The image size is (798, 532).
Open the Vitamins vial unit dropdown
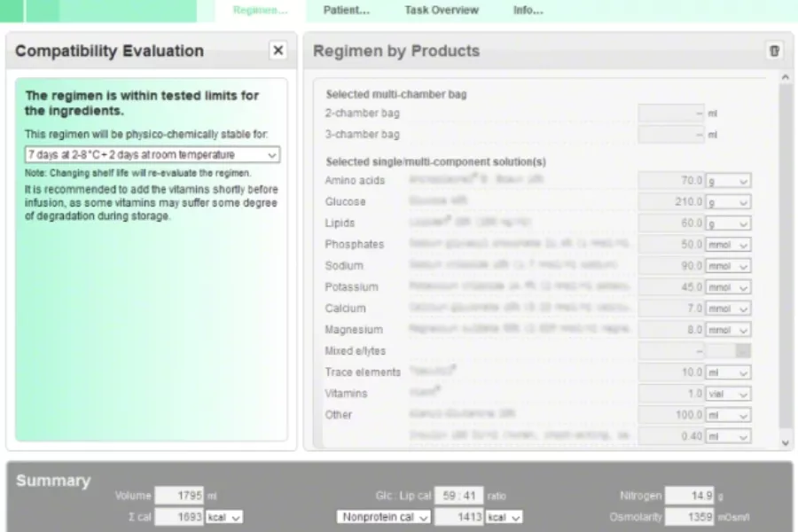pyautogui.click(x=727, y=394)
